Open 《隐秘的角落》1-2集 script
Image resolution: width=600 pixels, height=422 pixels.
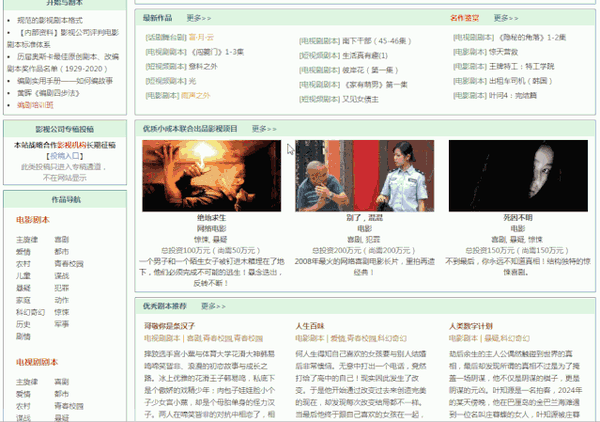(531, 37)
